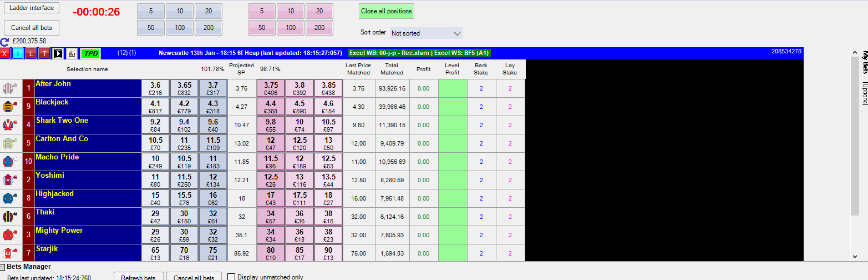Lay After John at 3.75
The image size is (868, 280).
[x=271, y=88]
